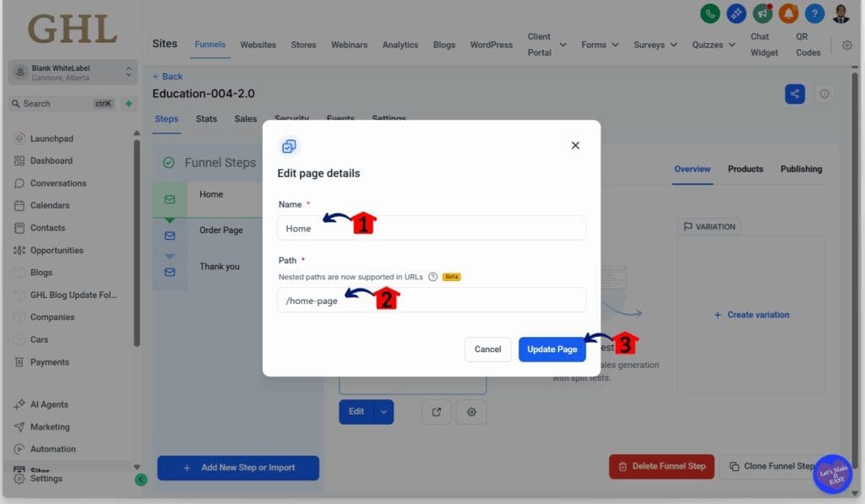The width and height of the screenshot is (865, 504).
Task: Open the Surveys dropdown menu
Action: (x=654, y=45)
